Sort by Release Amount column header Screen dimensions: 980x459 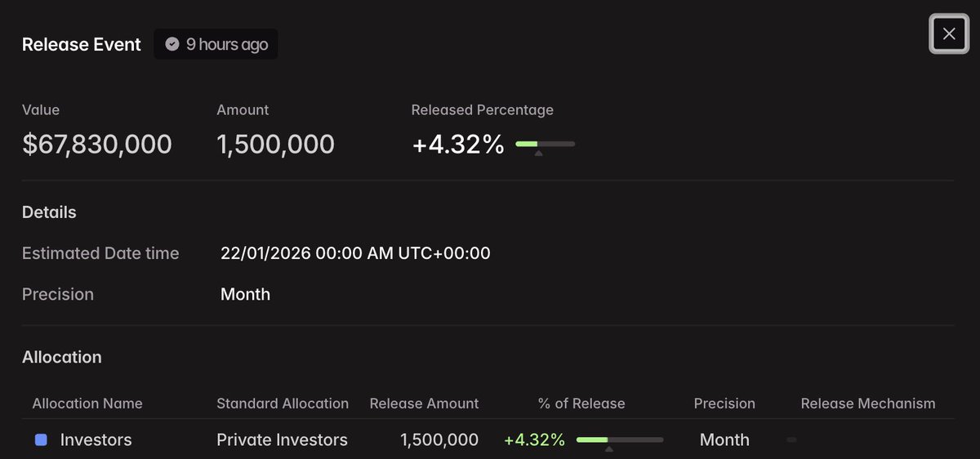[x=425, y=403]
